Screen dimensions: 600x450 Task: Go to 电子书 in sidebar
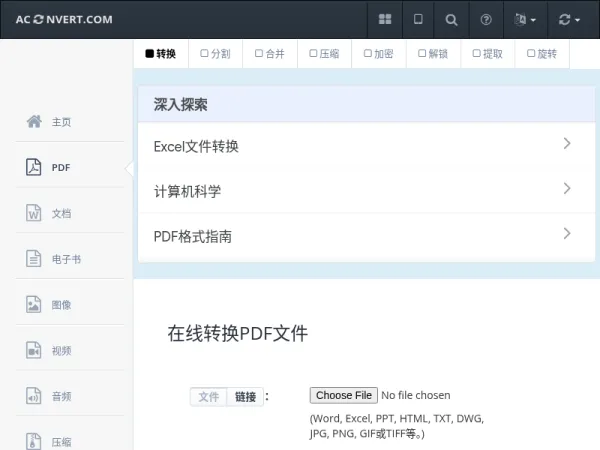click(x=66, y=259)
